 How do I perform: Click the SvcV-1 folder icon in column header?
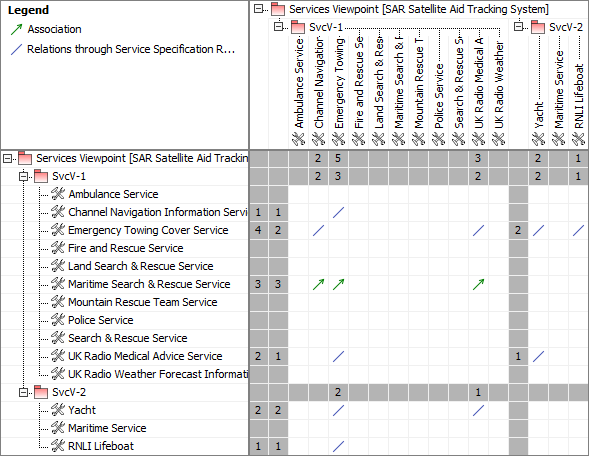[x=298, y=27]
